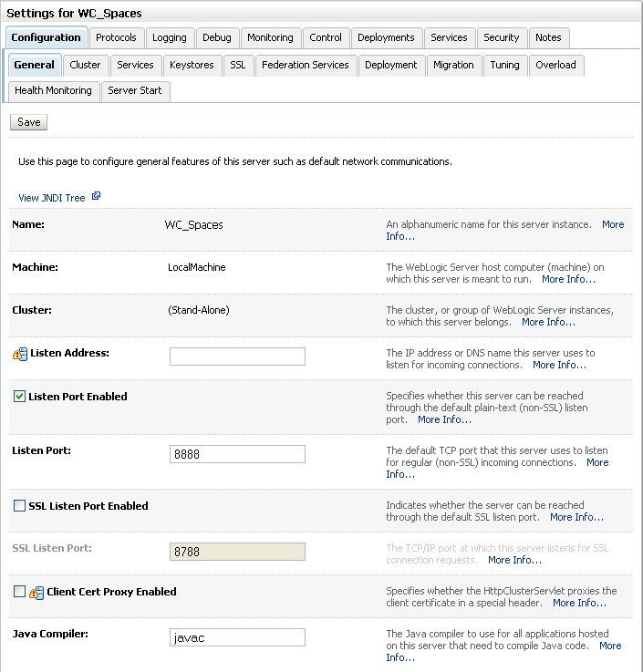Go to the Server Start subtab
The width and height of the screenshot is (643, 672).
(134, 90)
